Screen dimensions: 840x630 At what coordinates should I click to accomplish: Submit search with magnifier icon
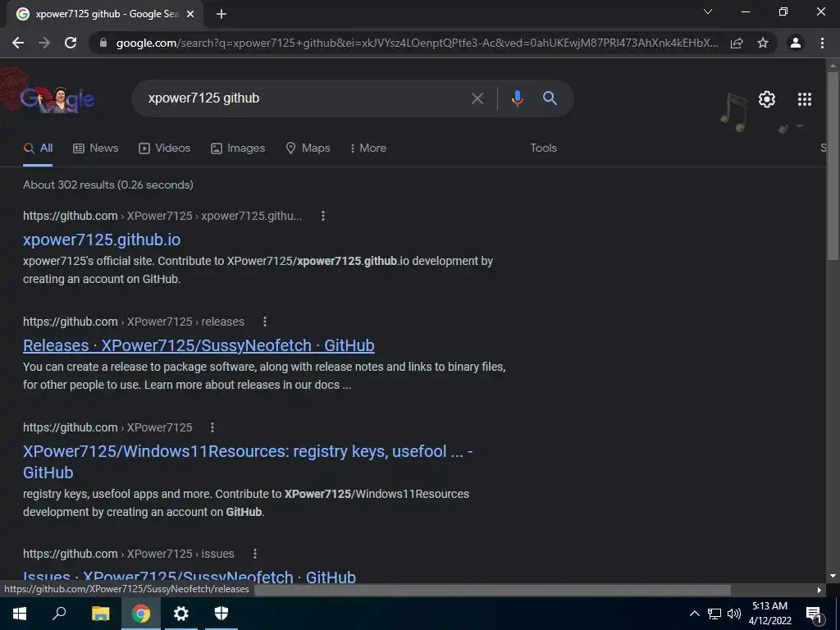coord(550,98)
